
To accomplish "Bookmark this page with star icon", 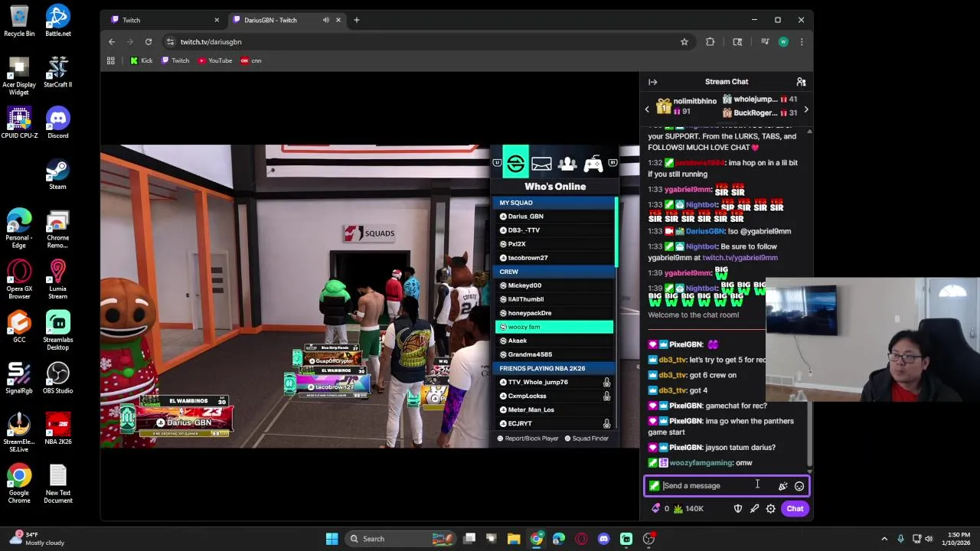I will tap(684, 42).
